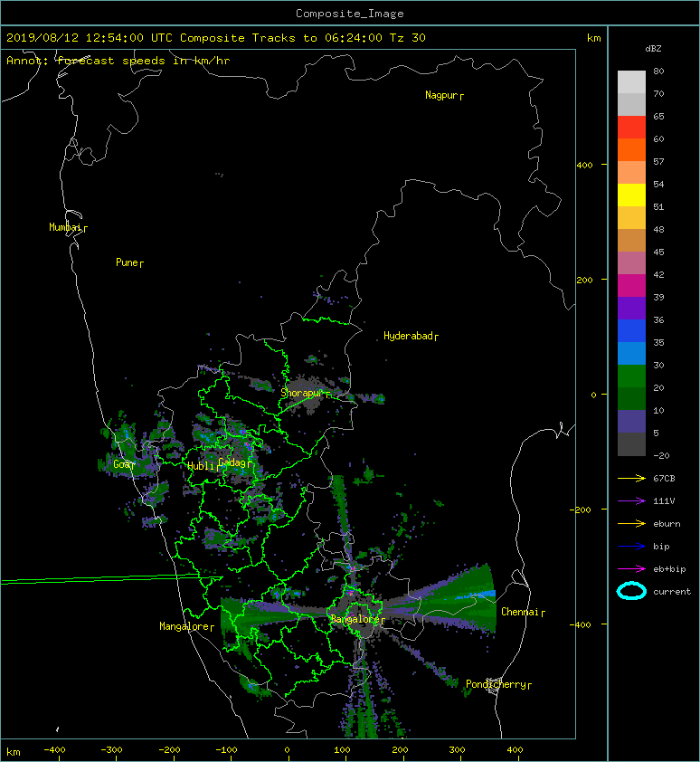Click the -200 km vertical axis label

coord(582,510)
